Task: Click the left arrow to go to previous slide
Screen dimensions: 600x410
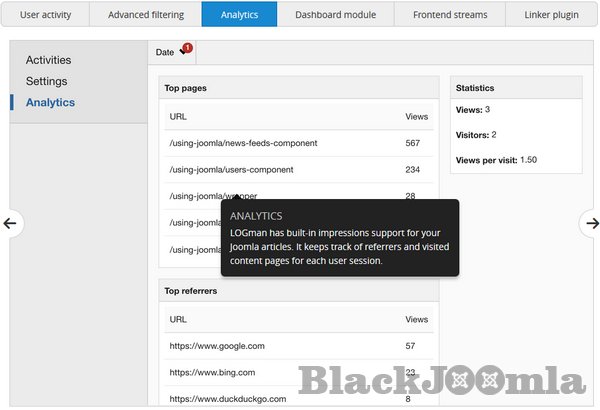Action: coord(12,223)
